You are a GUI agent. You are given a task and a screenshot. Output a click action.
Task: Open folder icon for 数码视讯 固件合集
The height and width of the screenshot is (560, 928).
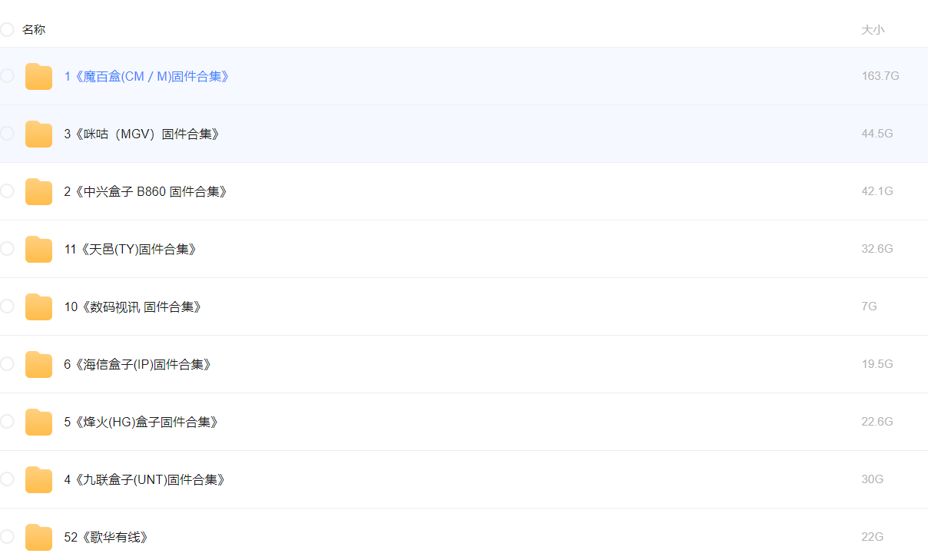coord(38,307)
